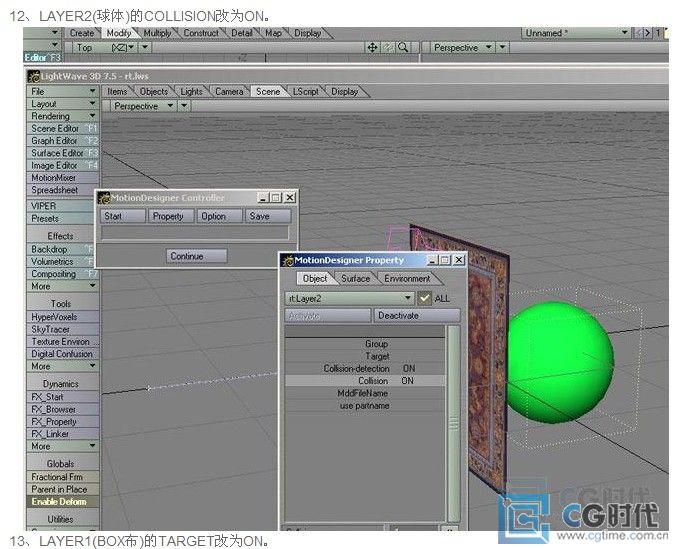Click the FX_Property button
This screenshot has width=673, height=549.
[x=63, y=422]
